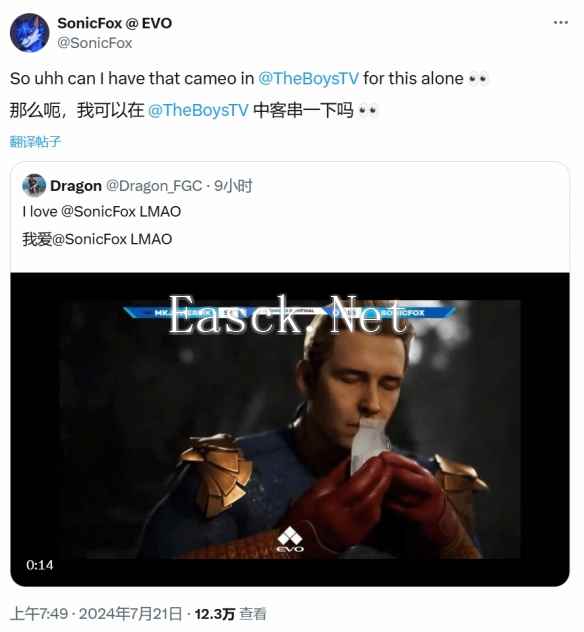
Task: Play the embedded Homelander video
Action: (x=290, y=429)
